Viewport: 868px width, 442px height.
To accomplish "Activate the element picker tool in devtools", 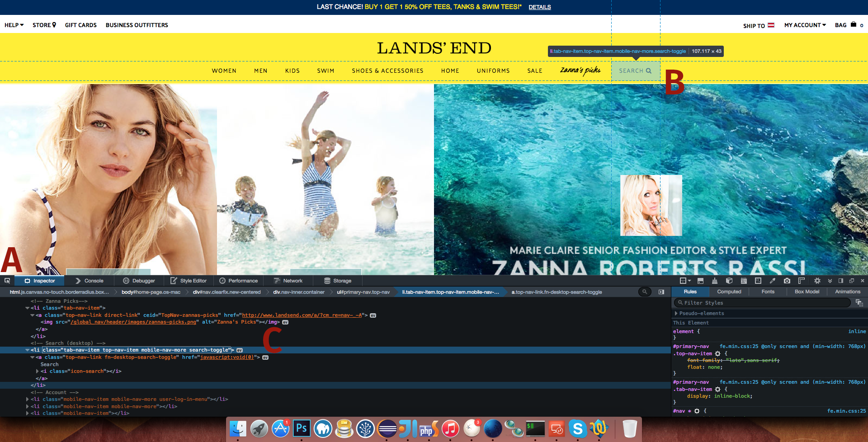I will click(7, 281).
